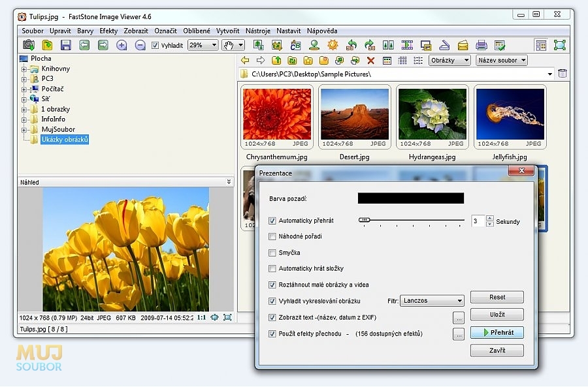Click the favorites star folder icon
The height and width of the screenshot is (387, 588).
(x=308, y=60)
